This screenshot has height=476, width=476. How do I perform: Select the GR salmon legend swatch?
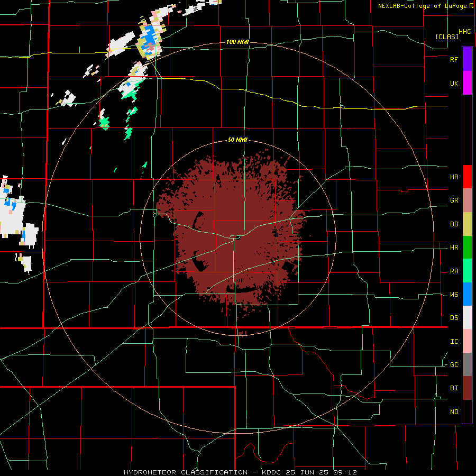[467, 200]
